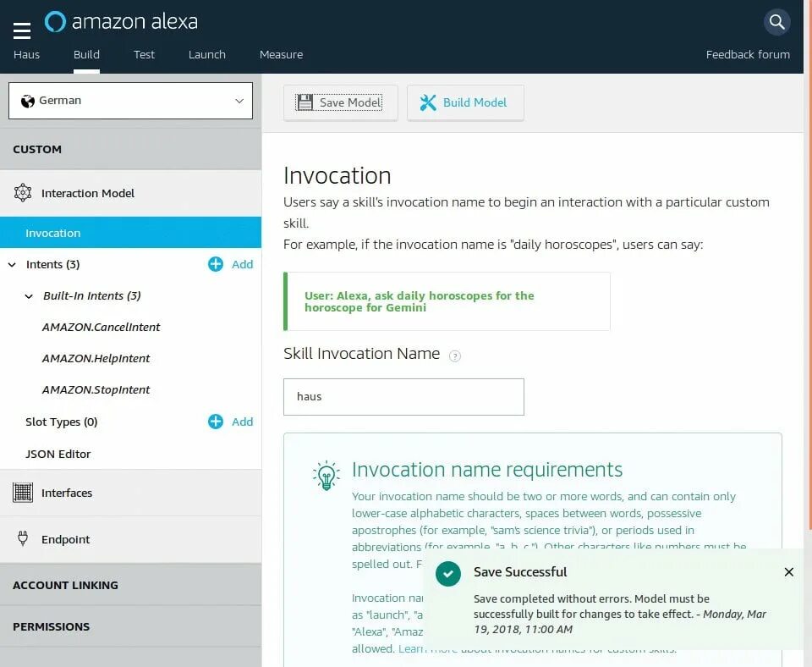Open the Feedback forum link
This screenshot has width=812, height=667.
pos(748,54)
